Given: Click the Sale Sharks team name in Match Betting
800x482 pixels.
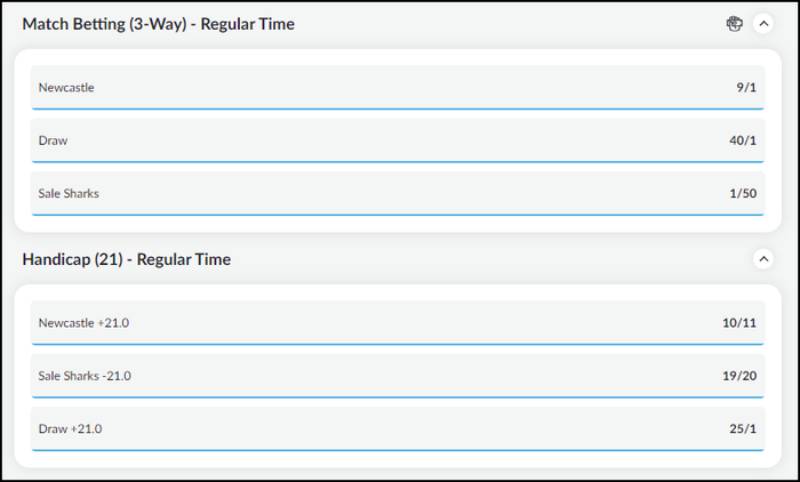Looking at the screenshot, I should pyautogui.click(x=69, y=194).
